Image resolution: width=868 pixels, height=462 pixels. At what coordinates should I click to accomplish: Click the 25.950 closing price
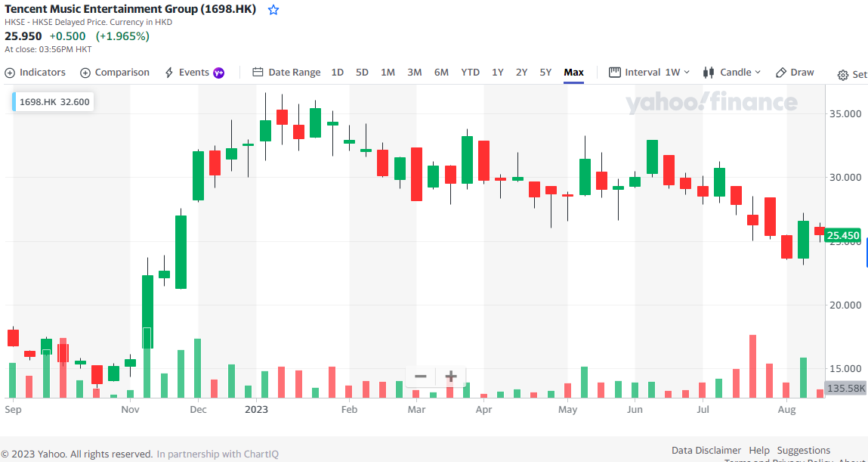click(x=23, y=36)
